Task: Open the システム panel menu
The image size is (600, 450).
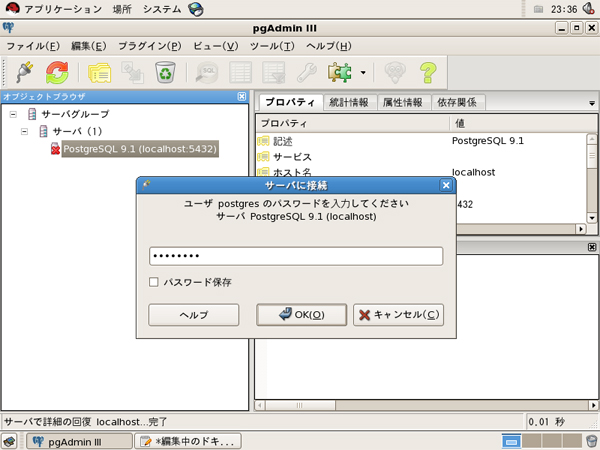Action: pos(162,9)
